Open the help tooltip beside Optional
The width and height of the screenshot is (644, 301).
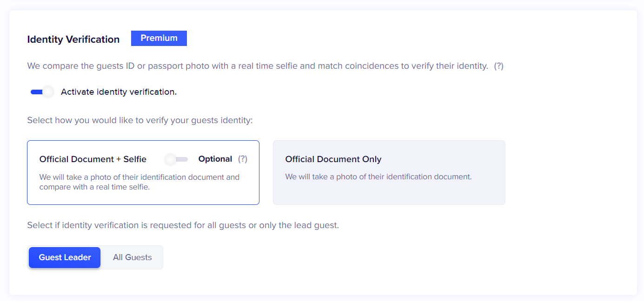tap(243, 159)
